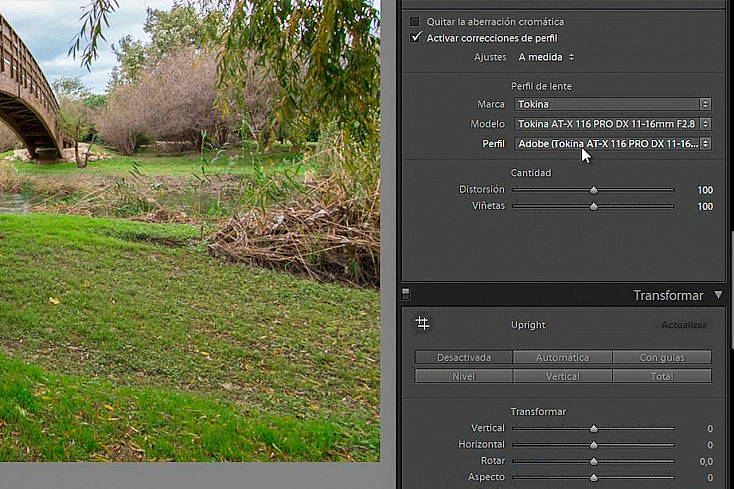This screenshot has width=734, height=489.
Task: Click the Transformar Vertical value 0
Action: pos(710,429)
